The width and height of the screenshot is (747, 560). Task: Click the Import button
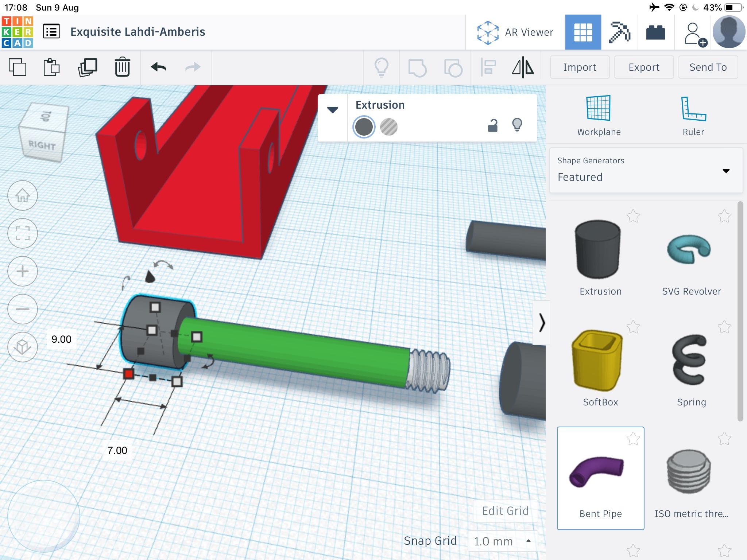[578, 67]
